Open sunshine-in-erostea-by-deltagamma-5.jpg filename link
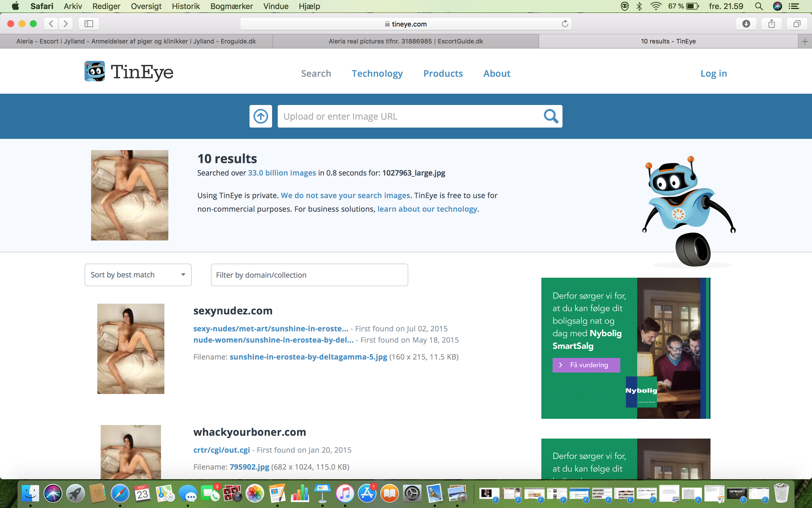The image size is (812, 508). coord(308,357)
